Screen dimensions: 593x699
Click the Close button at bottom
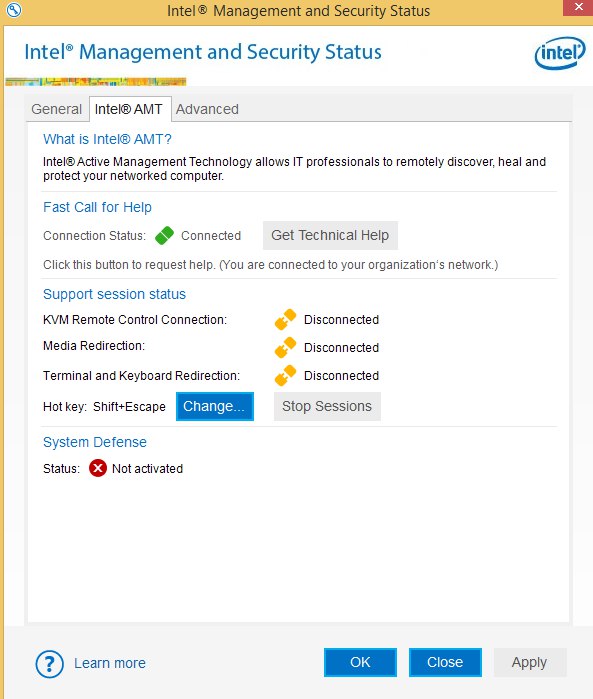pyautogui.click(x=445, y=662)
